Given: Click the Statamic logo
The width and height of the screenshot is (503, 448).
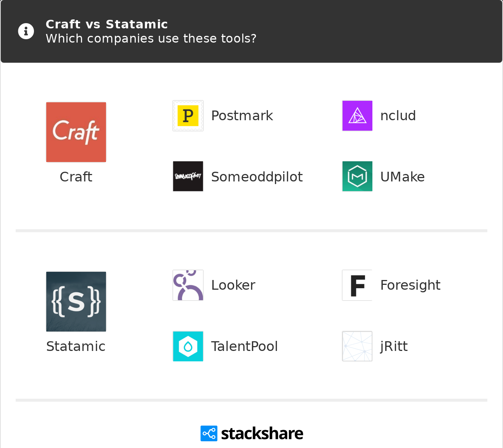Looking at the screenshot, I should click(76, 301).
